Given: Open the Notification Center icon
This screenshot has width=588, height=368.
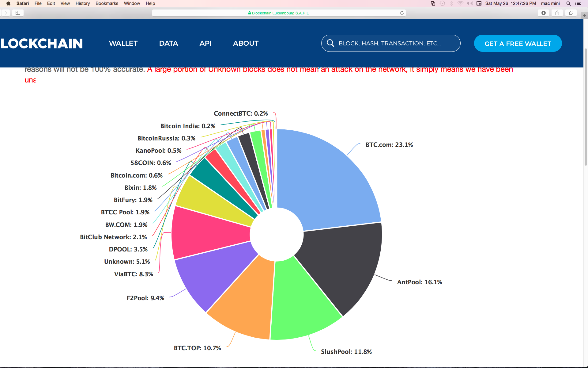Looking at the screenshot, I should (578, 3).
